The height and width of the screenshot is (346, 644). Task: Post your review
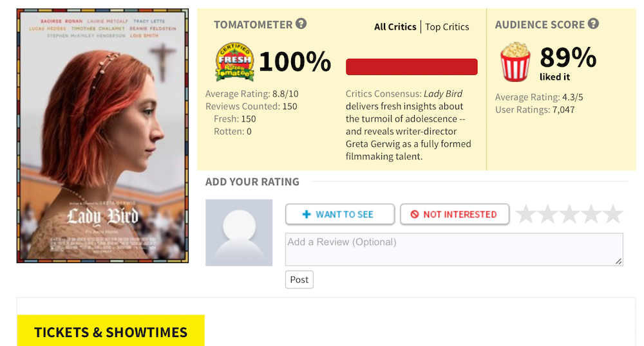pos(299,280)
